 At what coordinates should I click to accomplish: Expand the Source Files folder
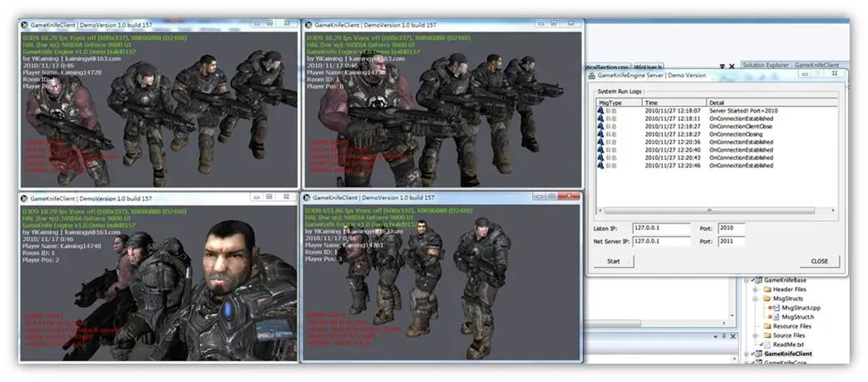(755, 335)
